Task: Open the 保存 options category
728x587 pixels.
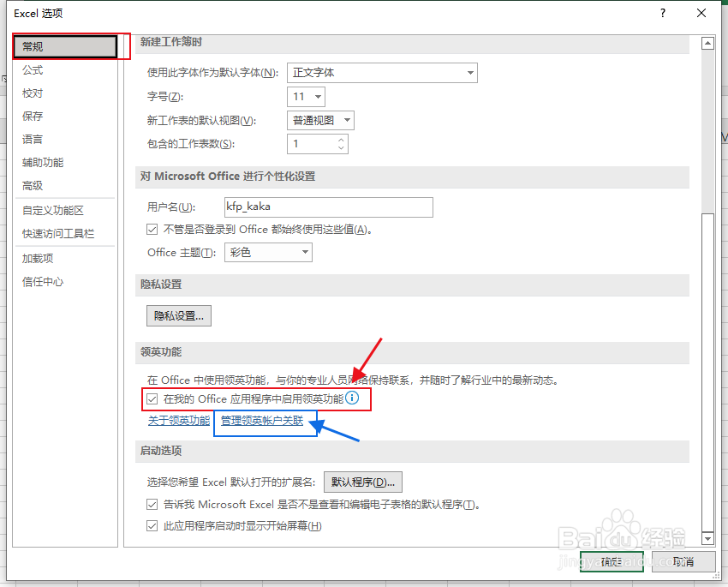Action: click(x=33, y=116)
